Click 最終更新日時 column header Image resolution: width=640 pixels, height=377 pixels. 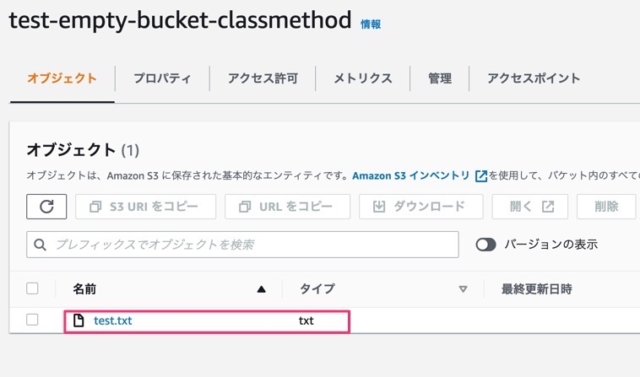[536, 289]
